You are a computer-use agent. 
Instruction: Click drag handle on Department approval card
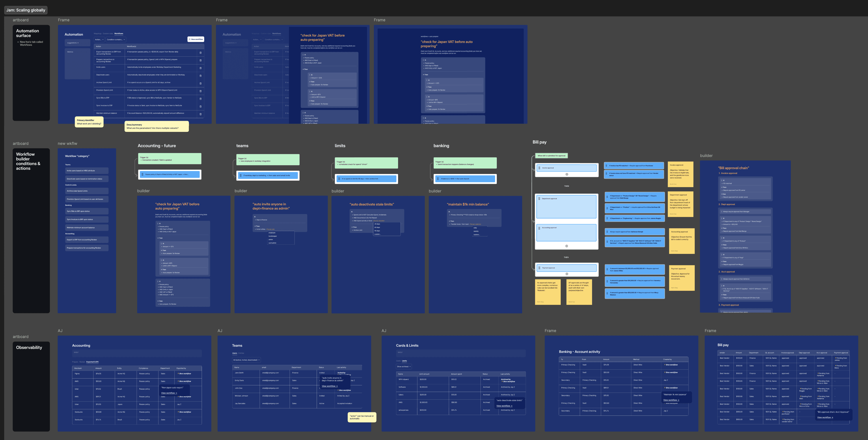(x=539, y=199)
